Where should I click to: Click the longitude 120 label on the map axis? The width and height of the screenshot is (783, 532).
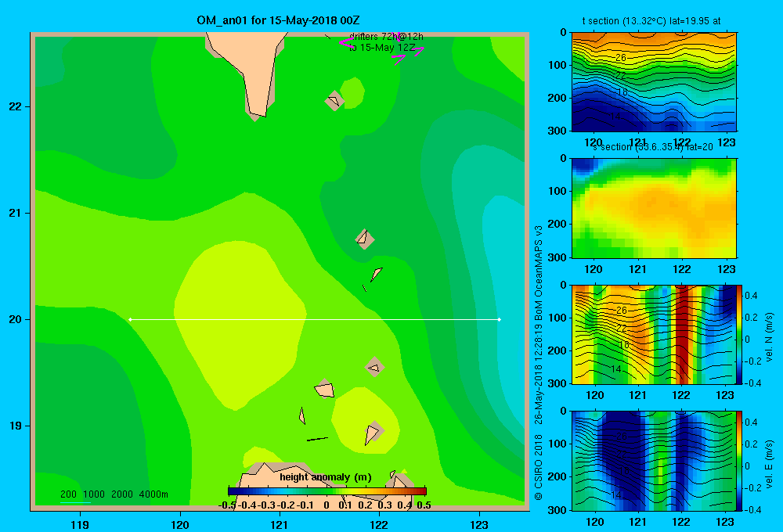(180, 524)
